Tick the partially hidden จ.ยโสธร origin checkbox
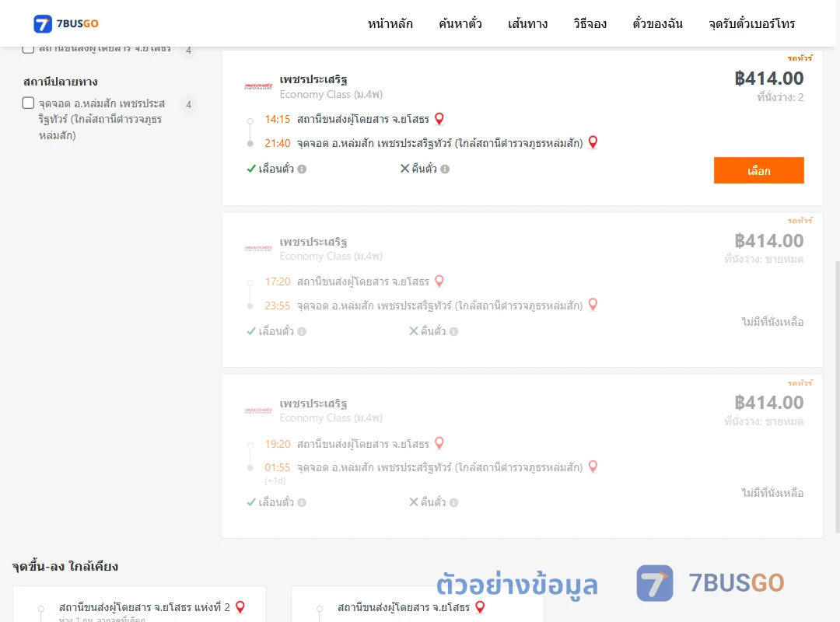840x622 pixels. [x=29, y=50]
